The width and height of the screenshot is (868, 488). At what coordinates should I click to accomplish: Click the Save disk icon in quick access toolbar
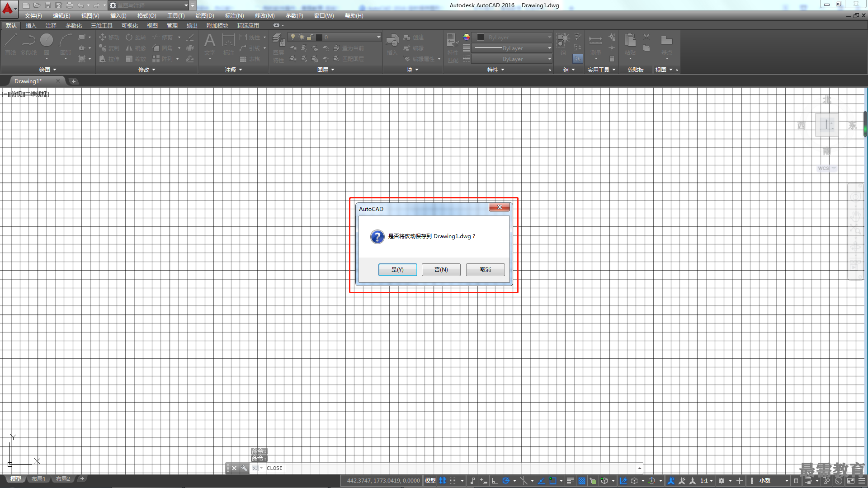coord(47,5)
